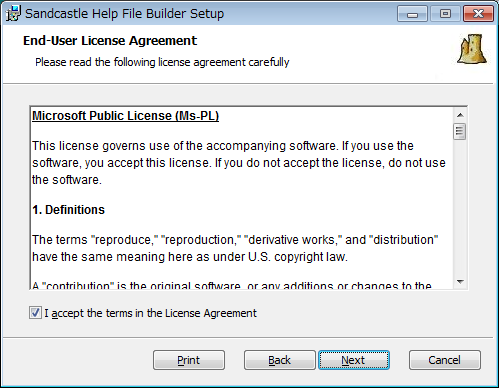The height and width of the screenshot is (388, 499).
Task: Click the sandcastle logo in the header
Action: click(x=472, y=49)
